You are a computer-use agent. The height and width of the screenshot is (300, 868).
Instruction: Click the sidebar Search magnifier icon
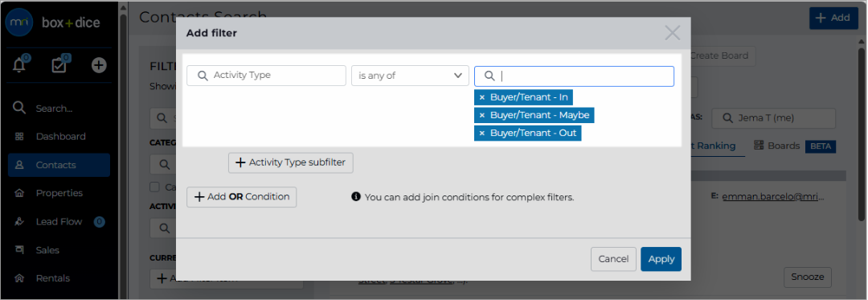tap(19, 108)
